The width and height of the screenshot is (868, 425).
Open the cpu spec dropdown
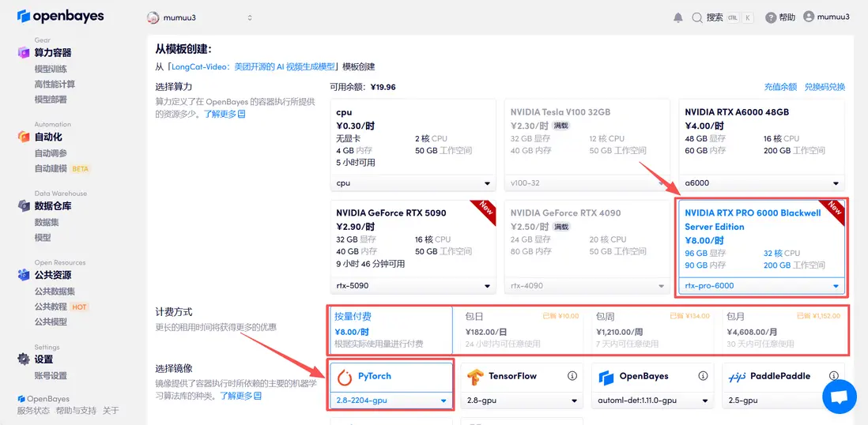coord(413,183)
